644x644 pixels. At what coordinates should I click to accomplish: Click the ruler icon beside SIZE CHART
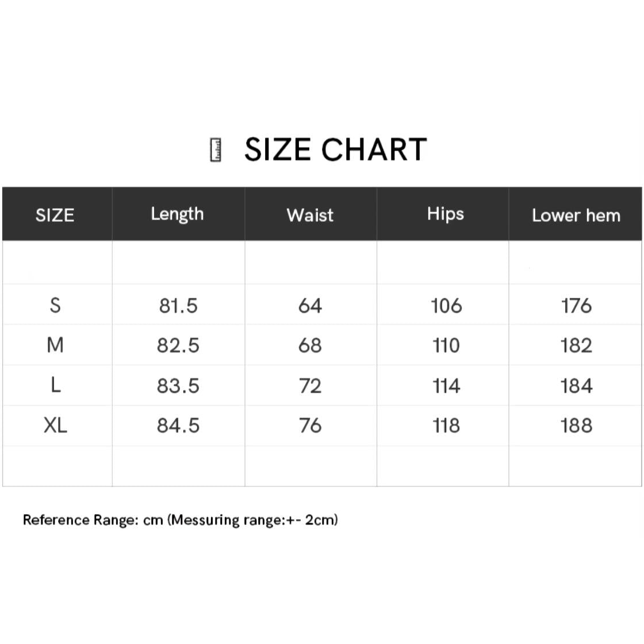(x=216, y=150)
